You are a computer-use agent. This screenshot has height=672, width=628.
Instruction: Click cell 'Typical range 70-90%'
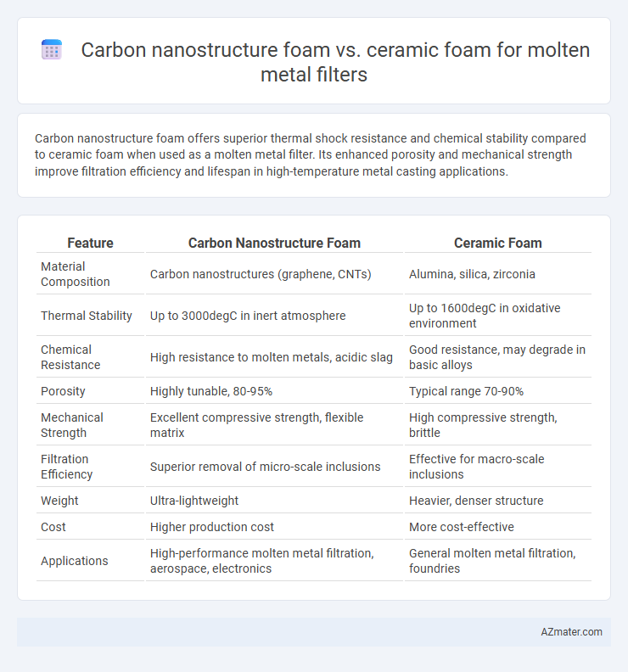point(466,391)
